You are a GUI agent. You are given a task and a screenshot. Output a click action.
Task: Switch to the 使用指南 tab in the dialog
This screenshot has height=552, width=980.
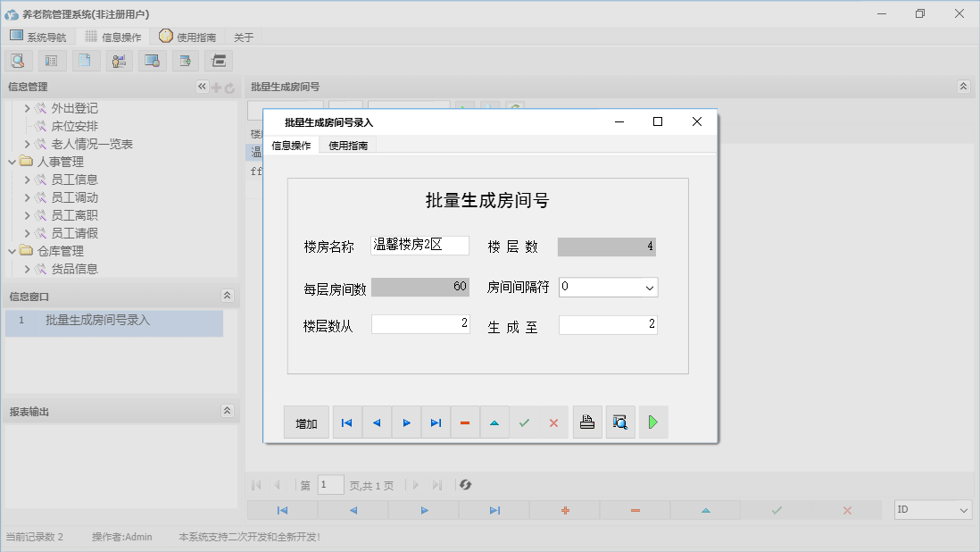click(x=346, y=143)
